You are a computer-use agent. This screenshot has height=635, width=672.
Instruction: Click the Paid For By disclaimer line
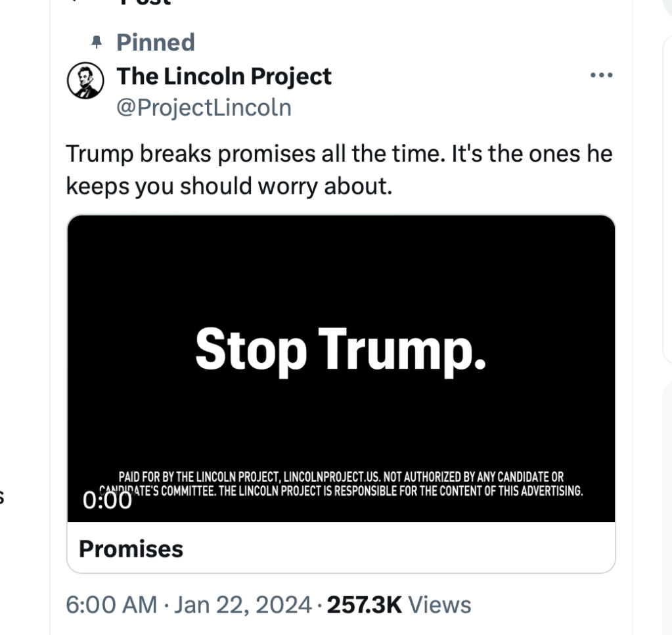click(341, 477)
